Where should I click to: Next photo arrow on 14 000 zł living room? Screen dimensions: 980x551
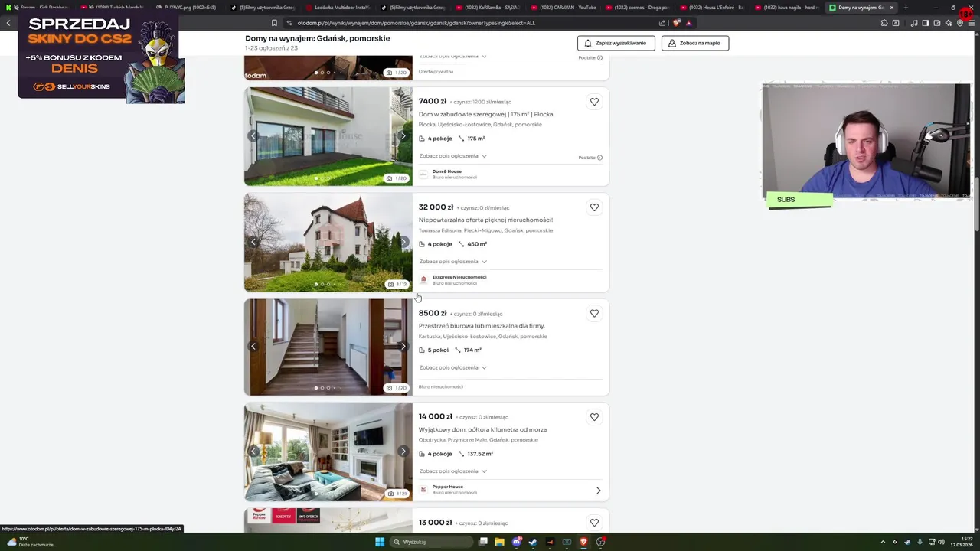[403, 452]
